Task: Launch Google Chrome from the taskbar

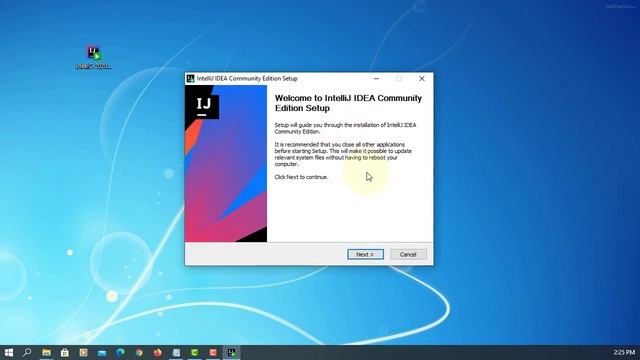Action: pos(139,352)
